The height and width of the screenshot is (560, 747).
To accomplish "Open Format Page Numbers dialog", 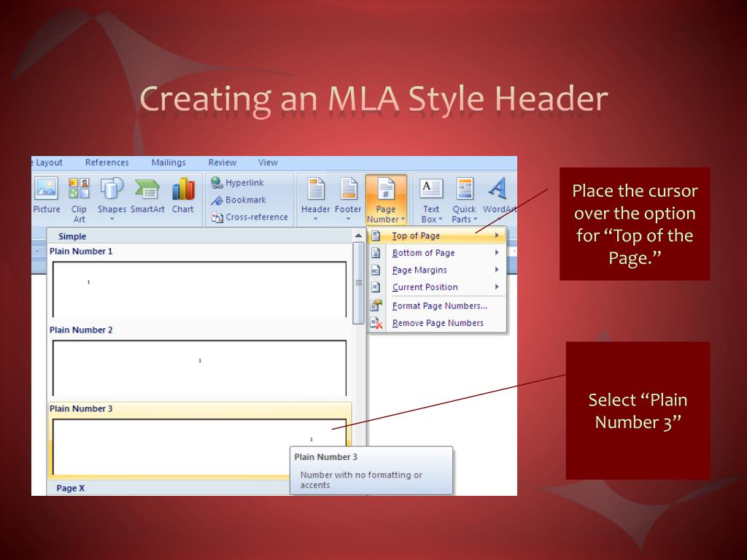I will [436, 306].
